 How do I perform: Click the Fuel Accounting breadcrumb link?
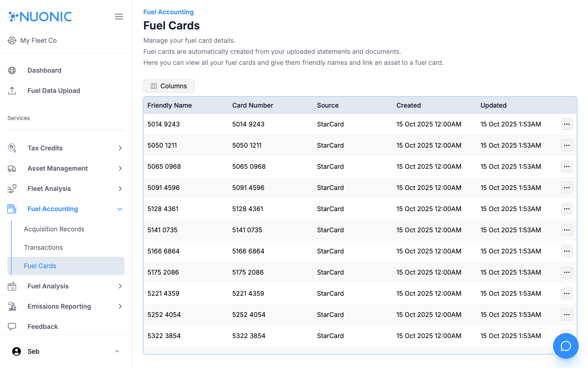[169, 12]
